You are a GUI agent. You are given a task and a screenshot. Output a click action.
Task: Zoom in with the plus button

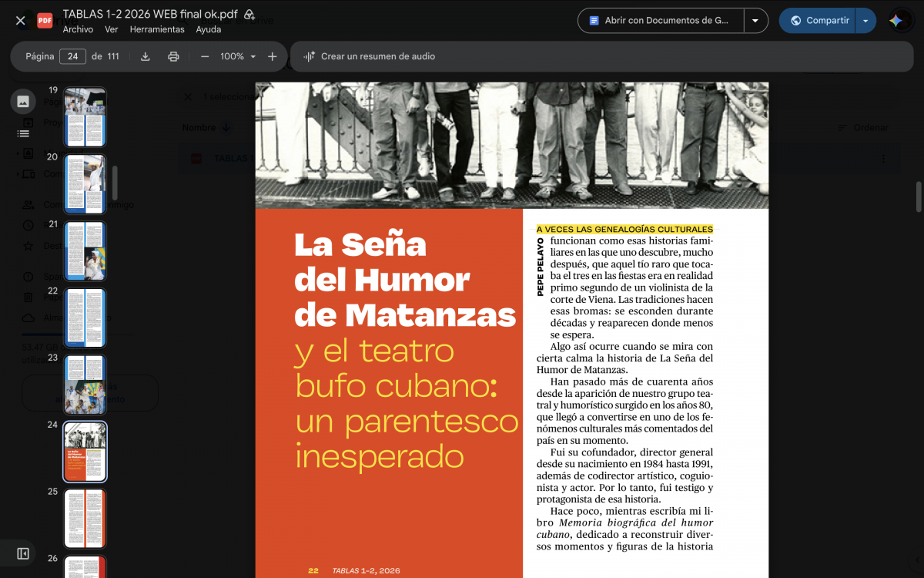[x=272, y=56]
